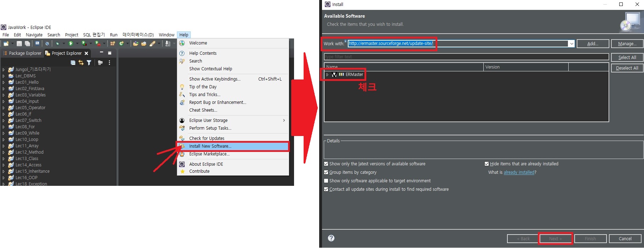Expand the Lec_DBMS project
The height and width of the screenshot is (248, 644).
coord(4,76)
